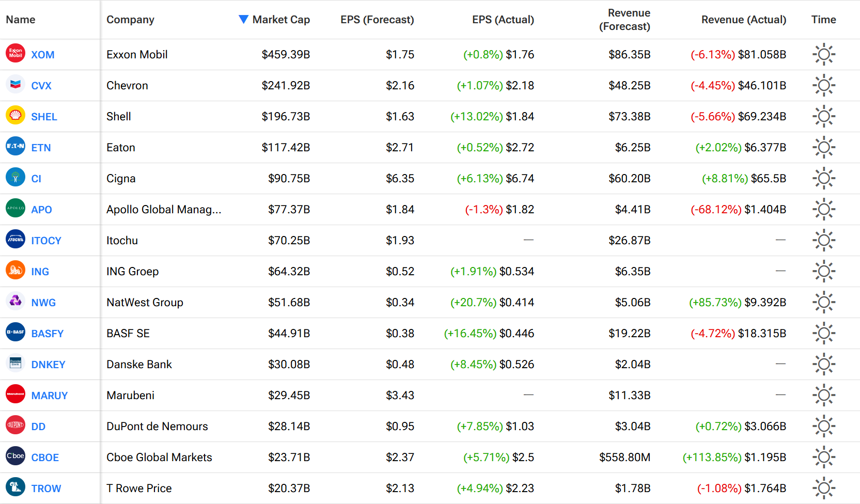Viewport: 860px width, 504px height.
Task: Click the sun time icon in the CI row
Action: (824, 178)
